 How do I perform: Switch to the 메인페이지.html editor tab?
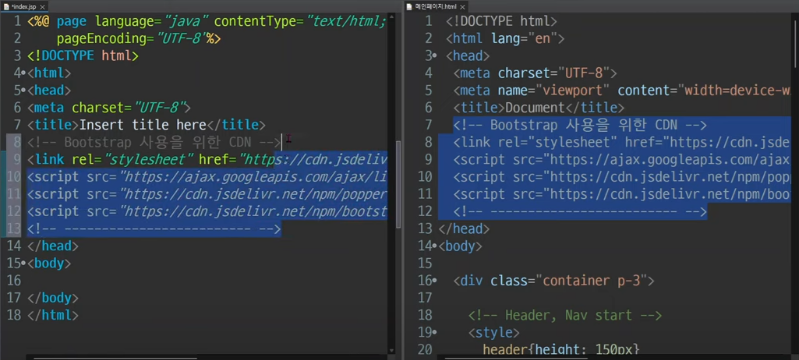[437, 7]
